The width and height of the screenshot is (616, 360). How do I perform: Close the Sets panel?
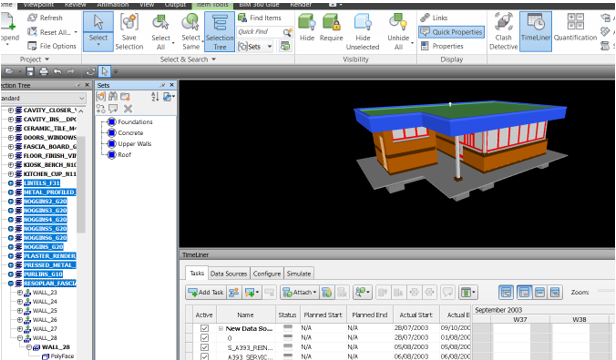coord(172,85)
